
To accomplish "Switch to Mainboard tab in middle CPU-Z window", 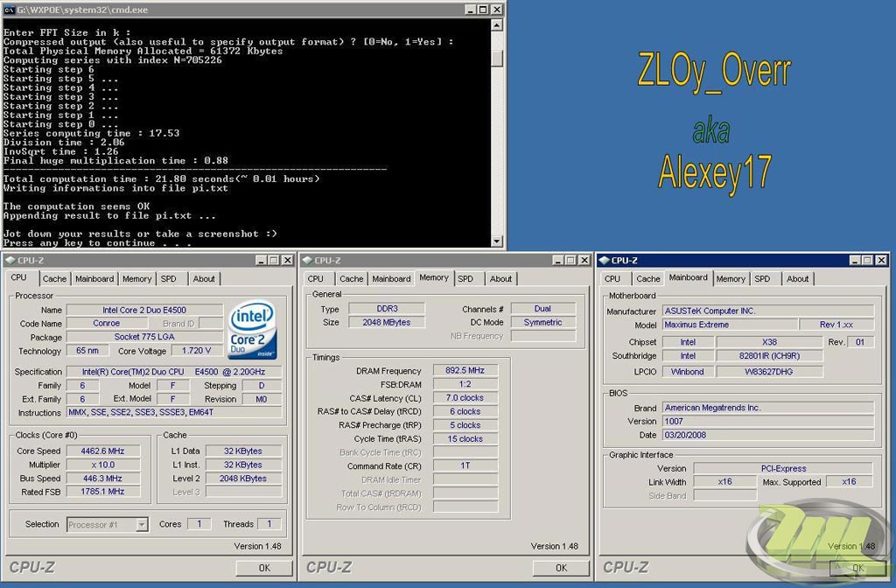I will tap(391, 279).
